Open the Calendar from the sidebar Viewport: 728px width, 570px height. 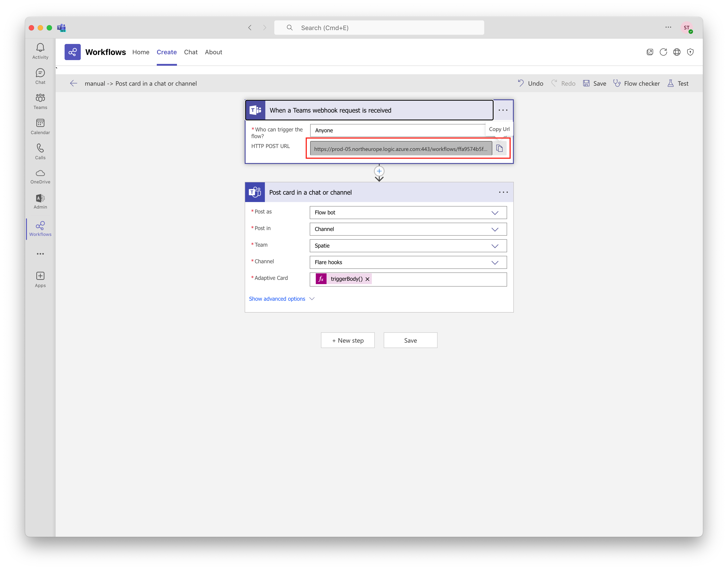(x=40, y=126)
